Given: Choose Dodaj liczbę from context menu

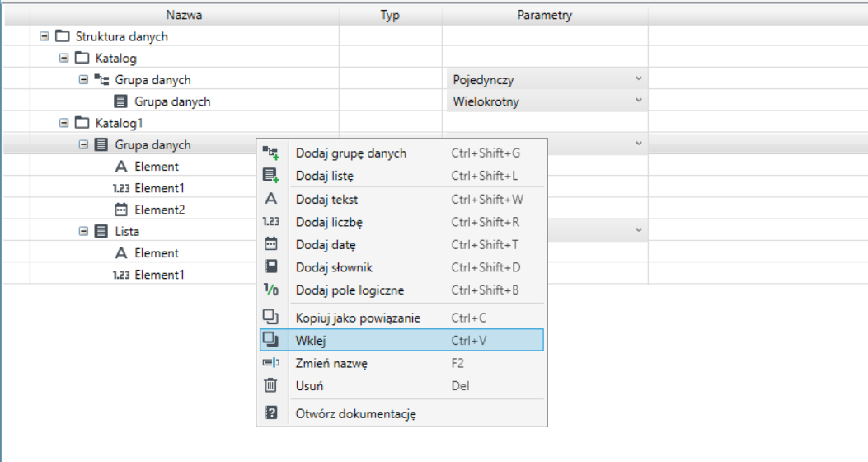Looking at the screenshot, I should click(401, 222).
